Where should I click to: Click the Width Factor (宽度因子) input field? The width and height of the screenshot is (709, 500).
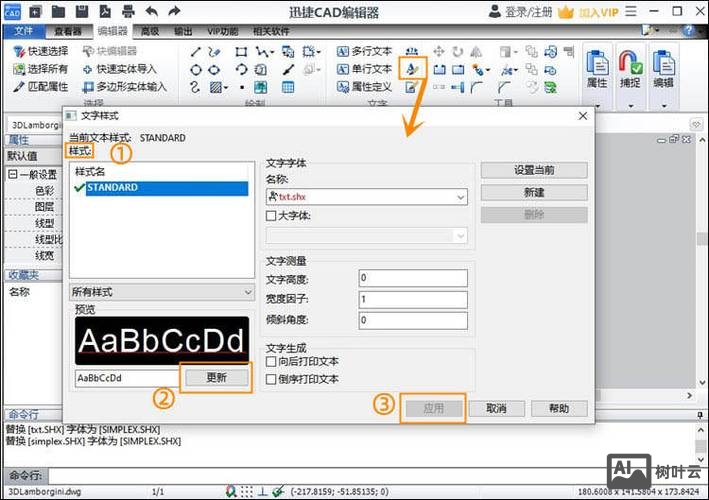pos(413,299)
